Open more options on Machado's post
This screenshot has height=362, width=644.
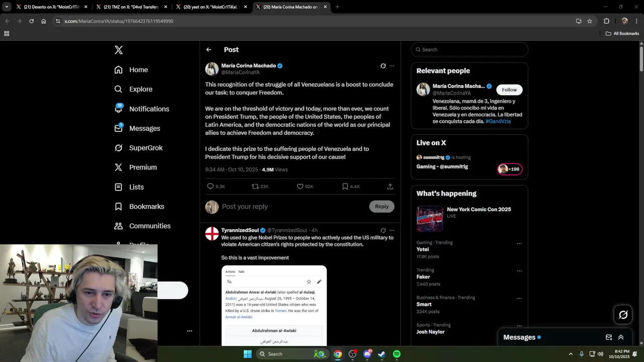[392, 66]
